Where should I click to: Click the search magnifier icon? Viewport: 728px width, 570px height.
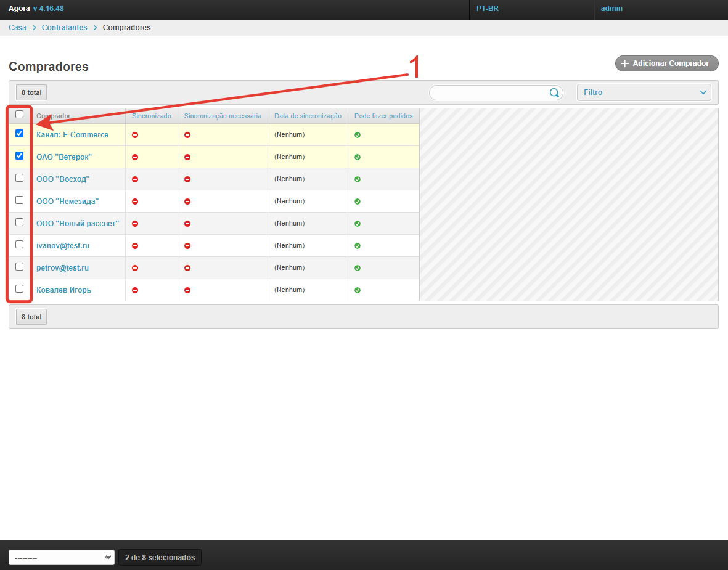coord(554,93)
